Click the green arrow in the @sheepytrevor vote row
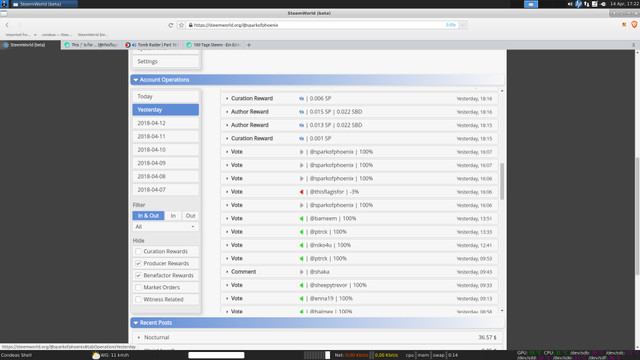The image size is (640, 360). (301, 285)
